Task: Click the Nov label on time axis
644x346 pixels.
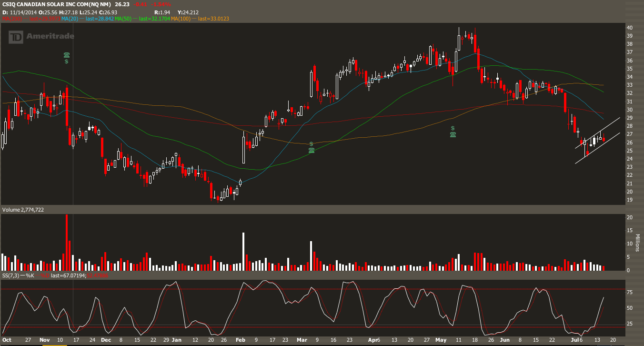Action: (45, 341)
